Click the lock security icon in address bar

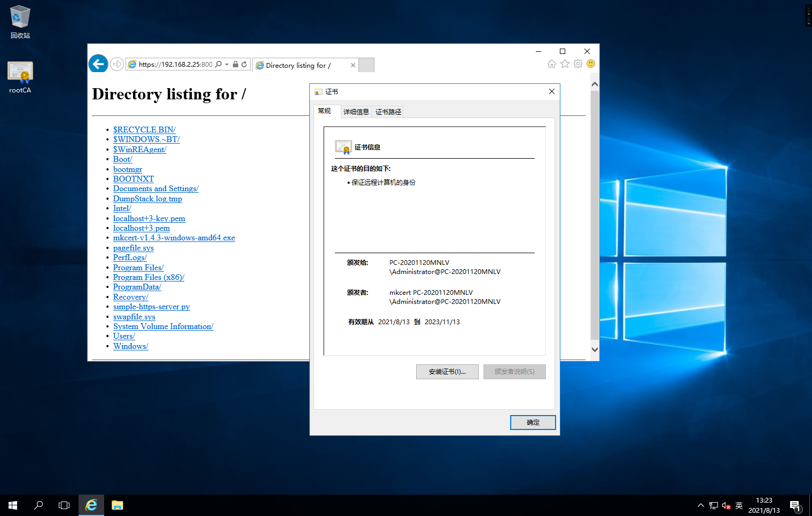tap(236, 64)
